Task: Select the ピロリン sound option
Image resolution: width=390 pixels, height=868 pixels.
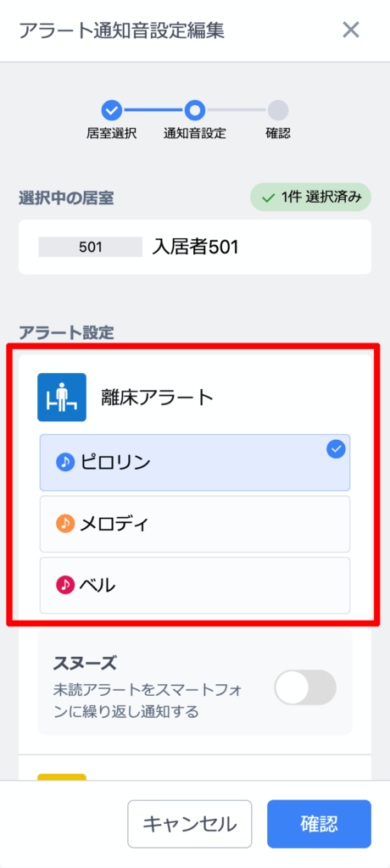Action: tap(195, 462)
